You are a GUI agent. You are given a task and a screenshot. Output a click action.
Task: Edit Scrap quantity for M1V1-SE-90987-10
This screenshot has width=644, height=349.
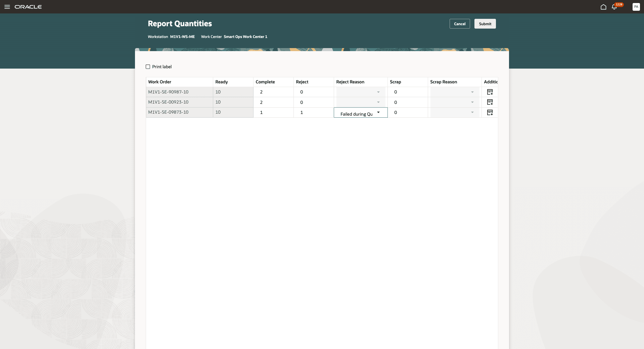click(408, 92)
